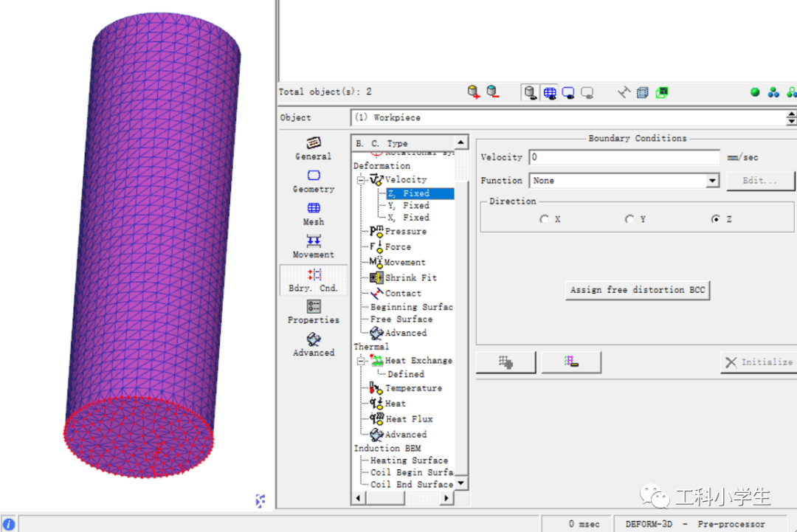The height and width of the screenshot is (532, 797).
Task: Click the axis orientation icon in viewport corner
Action: click(x=261, y=500)
